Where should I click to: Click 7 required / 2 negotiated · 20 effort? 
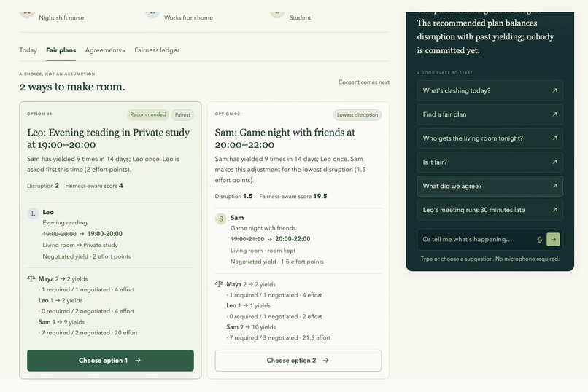coord(88,333)
